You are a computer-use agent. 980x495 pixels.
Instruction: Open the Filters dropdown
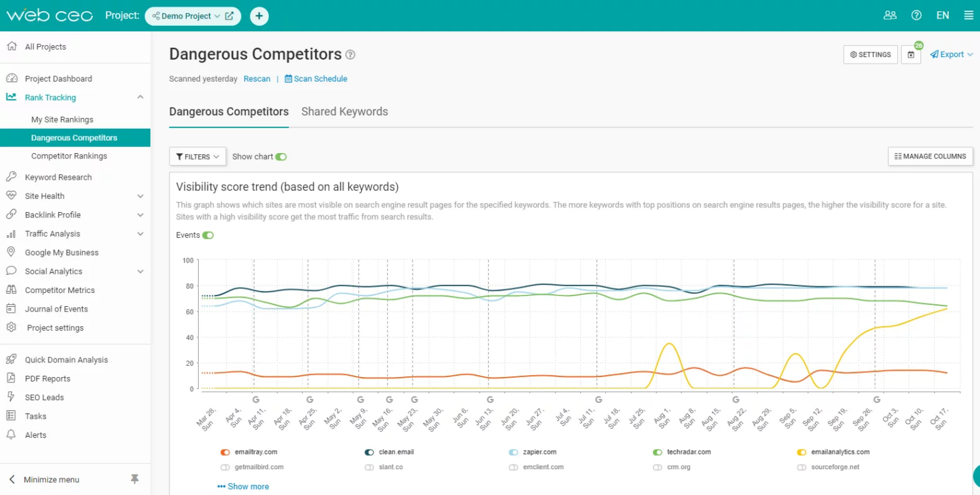tap(197, 156)
